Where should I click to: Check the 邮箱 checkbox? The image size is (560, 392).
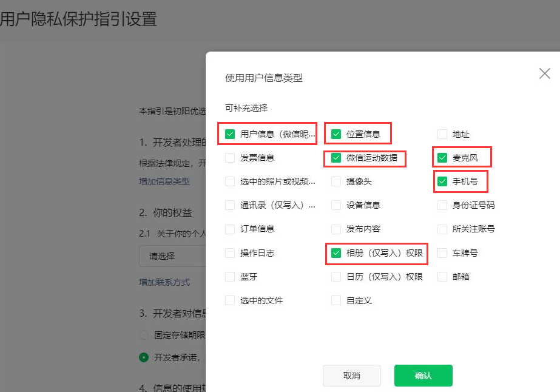[x=442, y=277]
